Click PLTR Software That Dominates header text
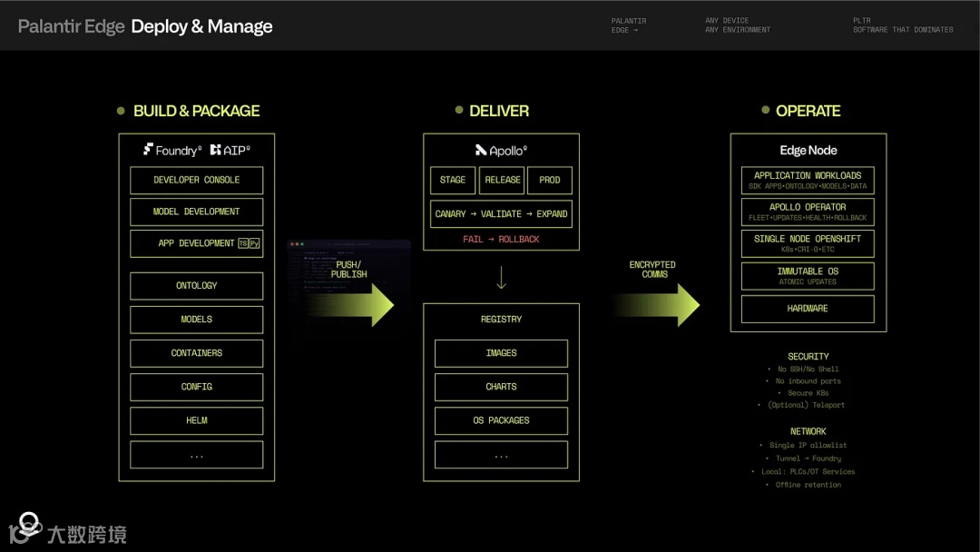This screenshot has width=980, height=552. click(x=903, y=25)
